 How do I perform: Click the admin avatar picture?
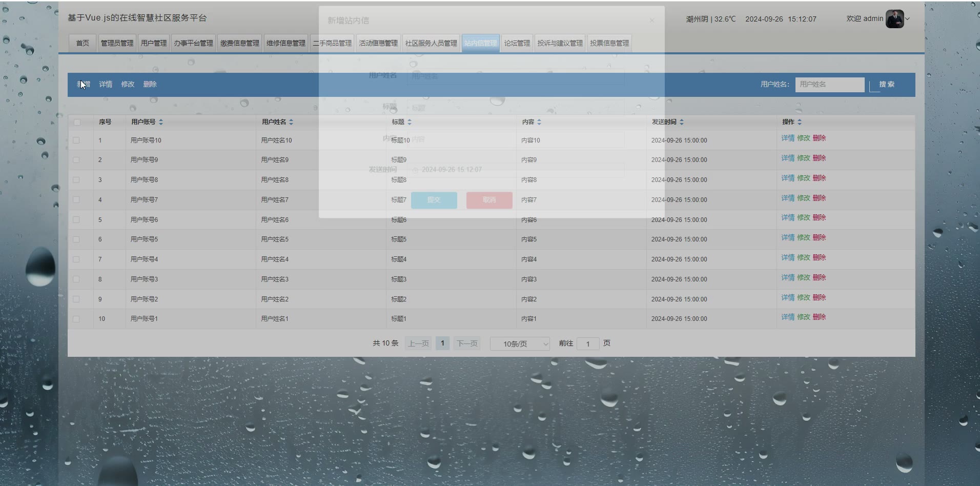coord(894,19)
